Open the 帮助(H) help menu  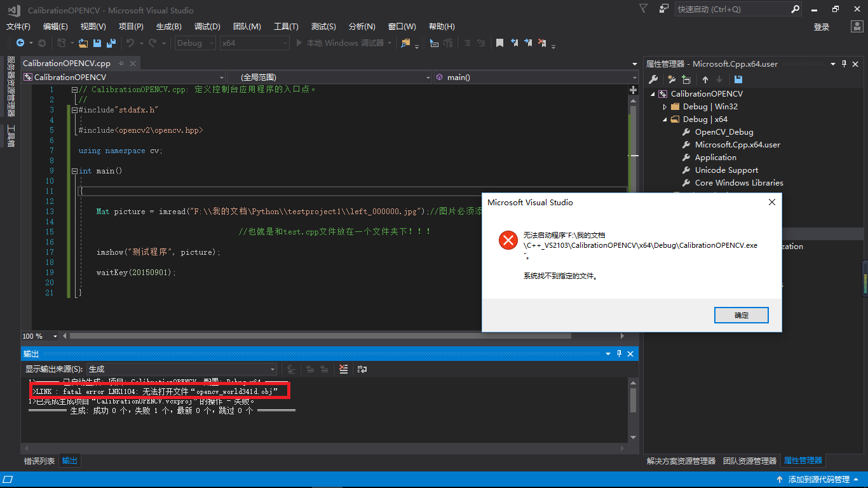point(442,27)
